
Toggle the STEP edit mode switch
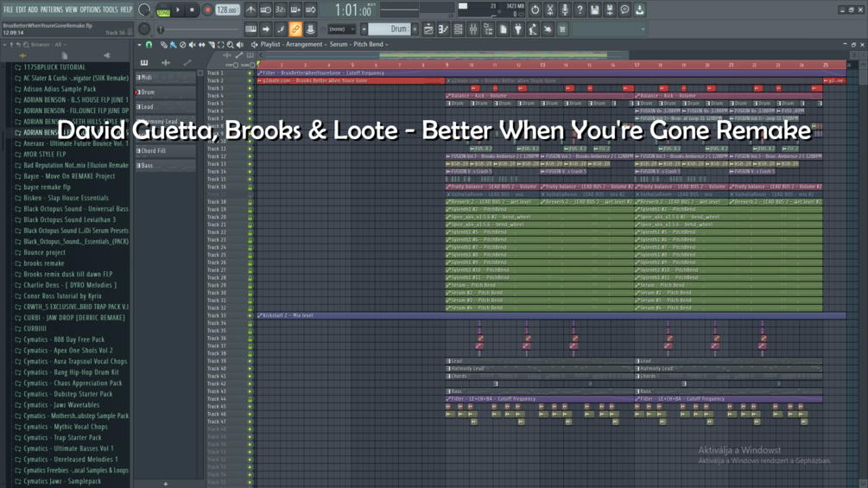[x=236, y=66]
